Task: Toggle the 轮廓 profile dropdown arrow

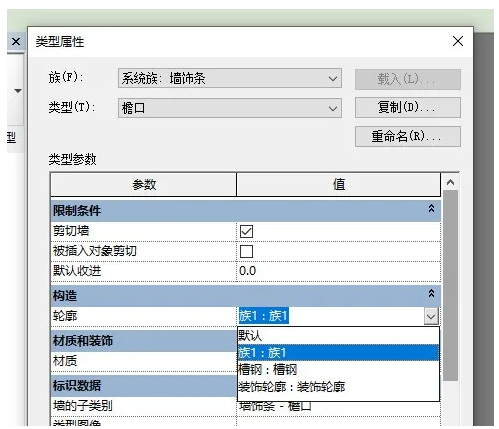Action: pyautogui.click(x=431, y=316)
